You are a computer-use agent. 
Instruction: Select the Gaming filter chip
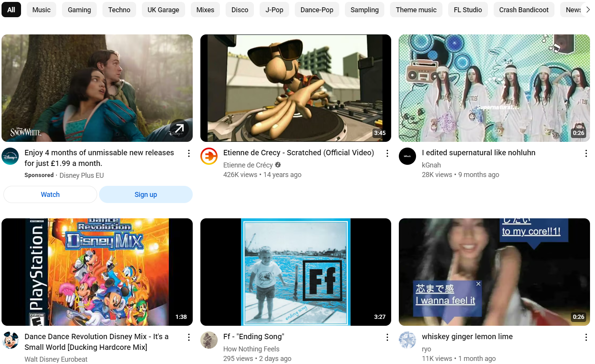point(79,10)
